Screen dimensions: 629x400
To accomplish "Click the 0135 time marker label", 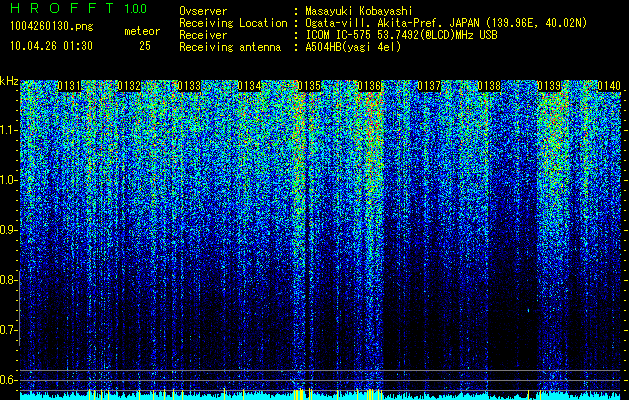I will click(309, 86).
